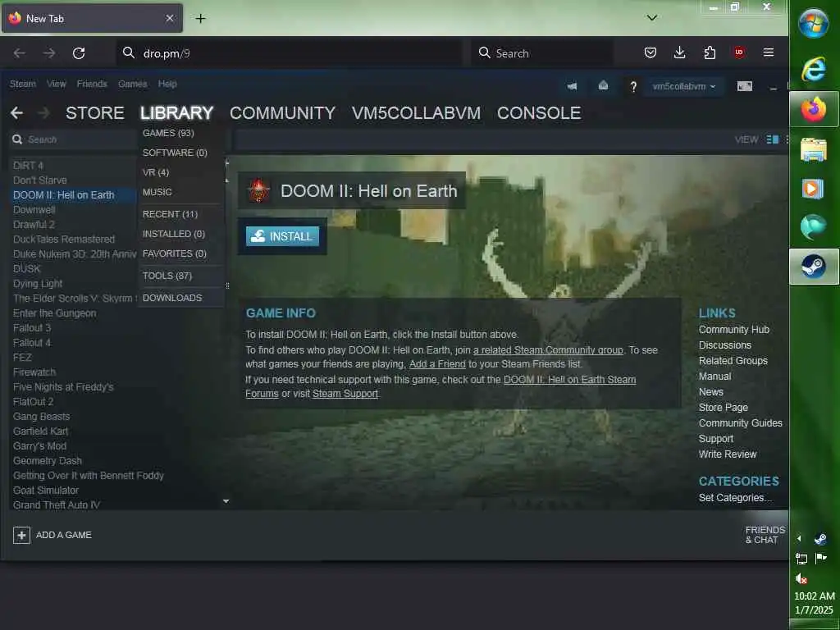Image resolution: width=840 pixels, height=630 pixels.
Task: Open the Steam menu
Action: [x=23, y=84]
